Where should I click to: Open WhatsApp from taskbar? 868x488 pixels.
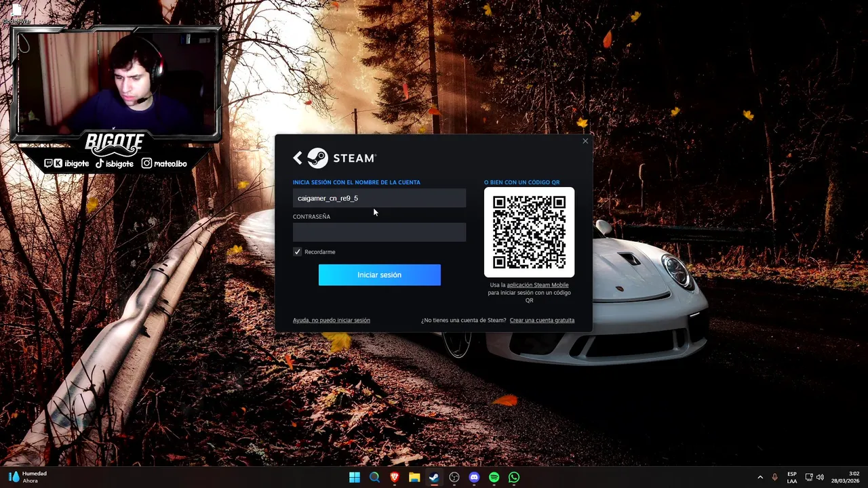pos(514,477)
